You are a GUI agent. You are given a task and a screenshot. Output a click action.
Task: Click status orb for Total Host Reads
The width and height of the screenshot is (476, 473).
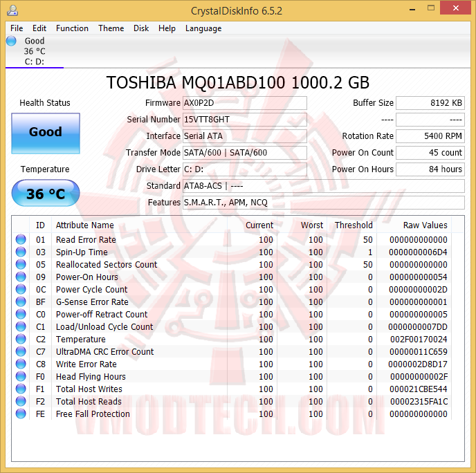click(21, 401)
